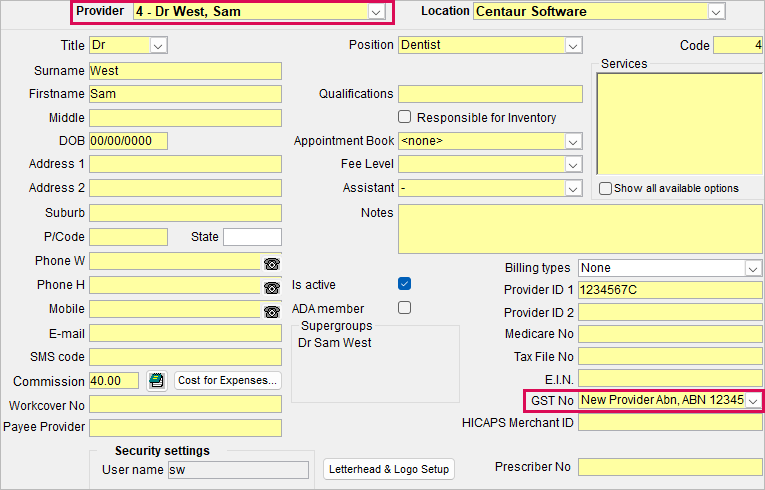Expand the Assistant dropdown
Image resolution: width=765 pixels, height=490 pixels.
click(x=573, y=188)
